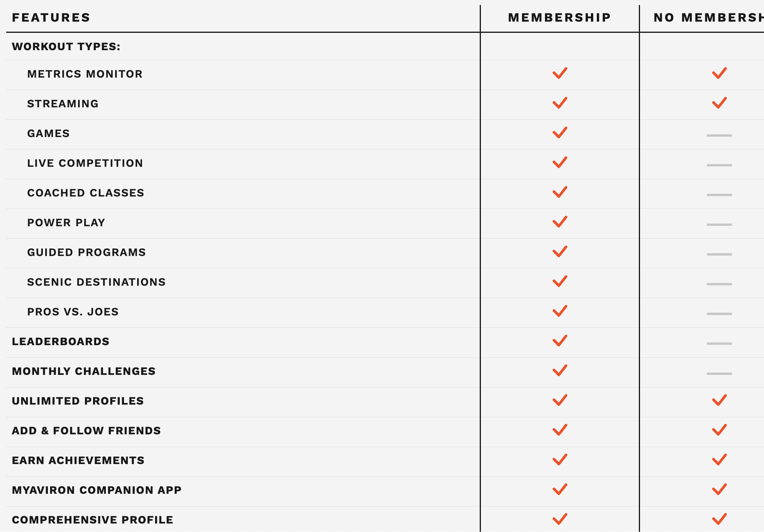The width and height of the screenshot is (764, 532).
Task: Click the No Membership dash for Live Competition
Action: tap(719, 165)
